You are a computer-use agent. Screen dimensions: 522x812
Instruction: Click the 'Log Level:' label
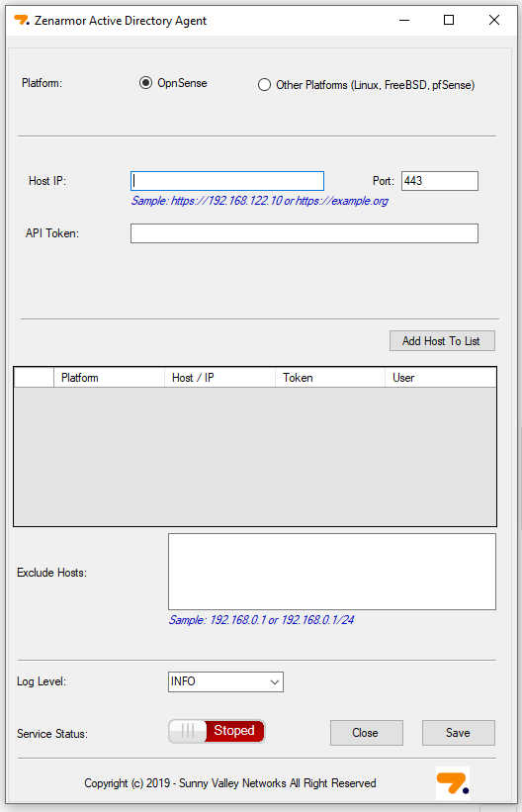click(42, 681)
